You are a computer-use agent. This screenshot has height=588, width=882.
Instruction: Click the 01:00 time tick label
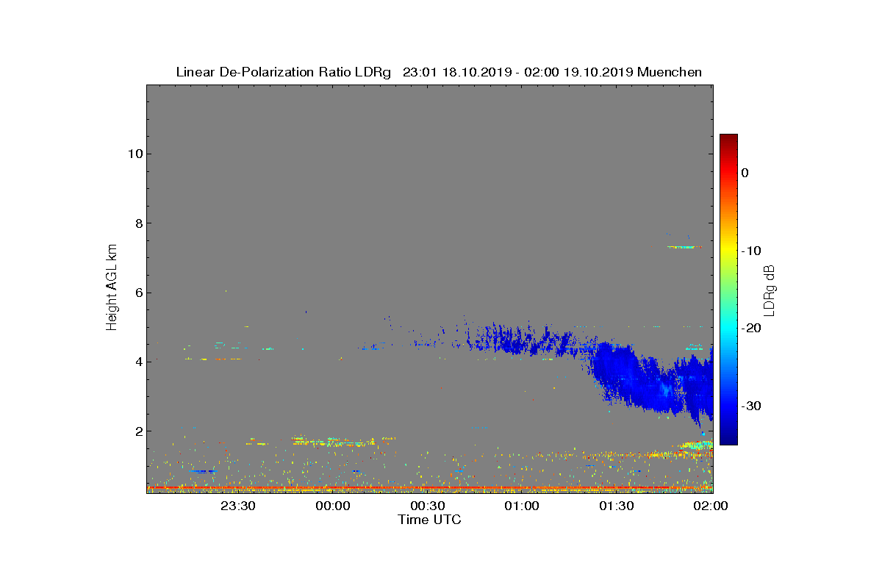click(x=522, y=506)
